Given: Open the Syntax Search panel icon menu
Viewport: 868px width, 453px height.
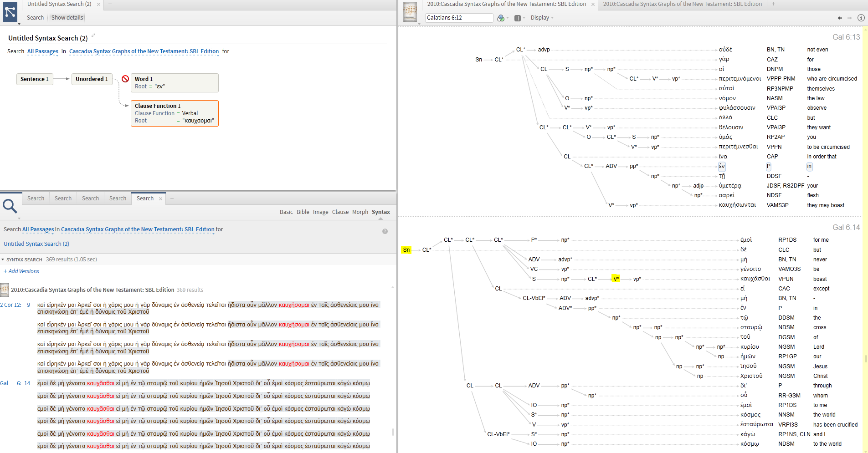Looking at the screenshot, I should (x=10, y=12).
